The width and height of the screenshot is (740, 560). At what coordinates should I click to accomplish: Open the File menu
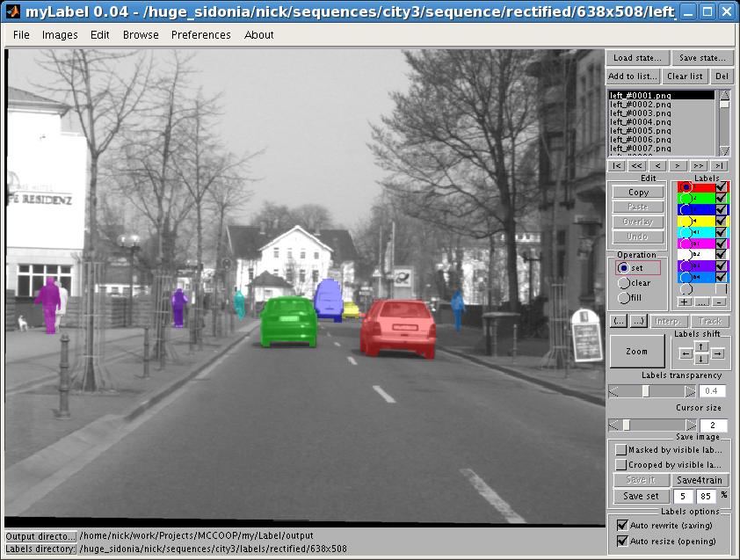click(x=21, y=35)
